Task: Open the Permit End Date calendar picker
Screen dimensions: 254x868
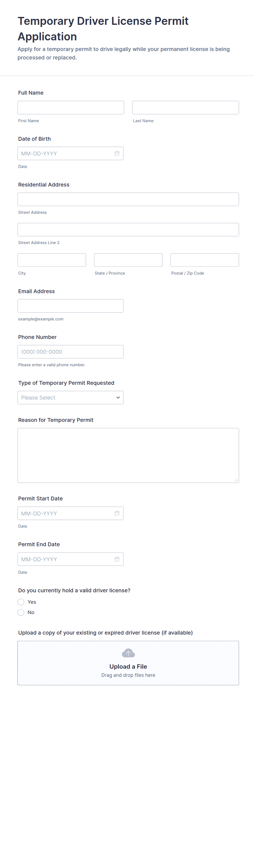Action: (x=117, y=559)
